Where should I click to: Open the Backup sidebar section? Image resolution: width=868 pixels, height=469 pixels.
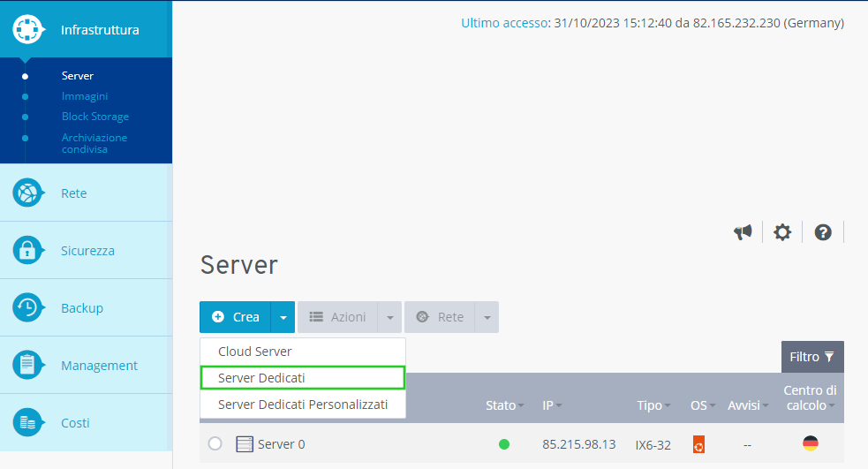(x=86, y=307)
